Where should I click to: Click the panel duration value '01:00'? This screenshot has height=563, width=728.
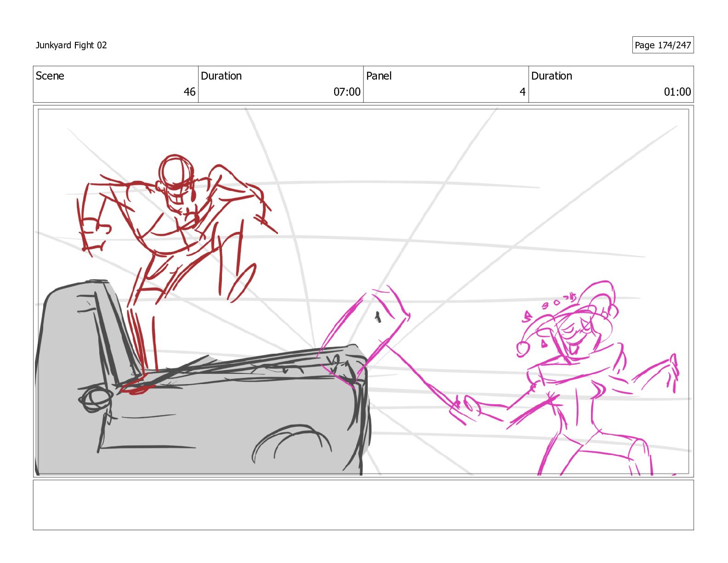coord(677,92)
